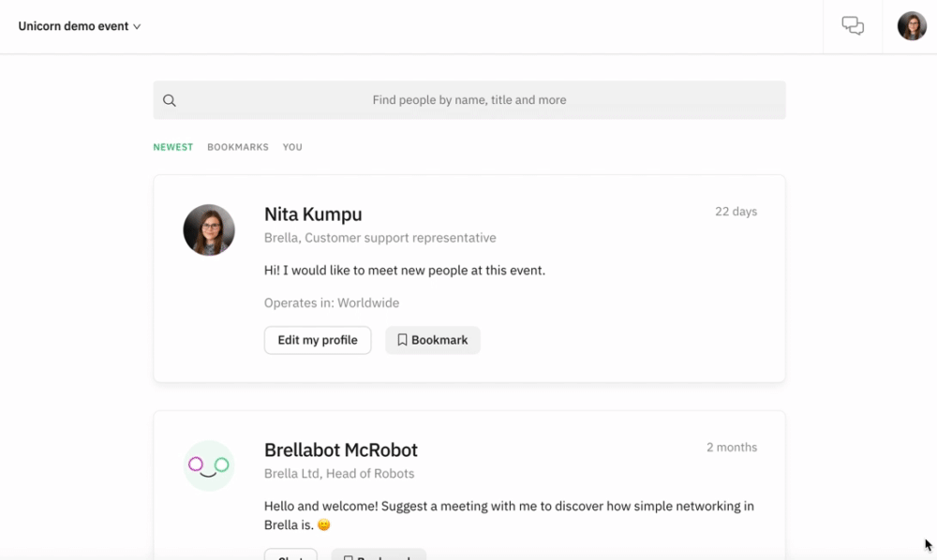
Task: Open Nita Kumpu's profile photo
Action: 209,229
